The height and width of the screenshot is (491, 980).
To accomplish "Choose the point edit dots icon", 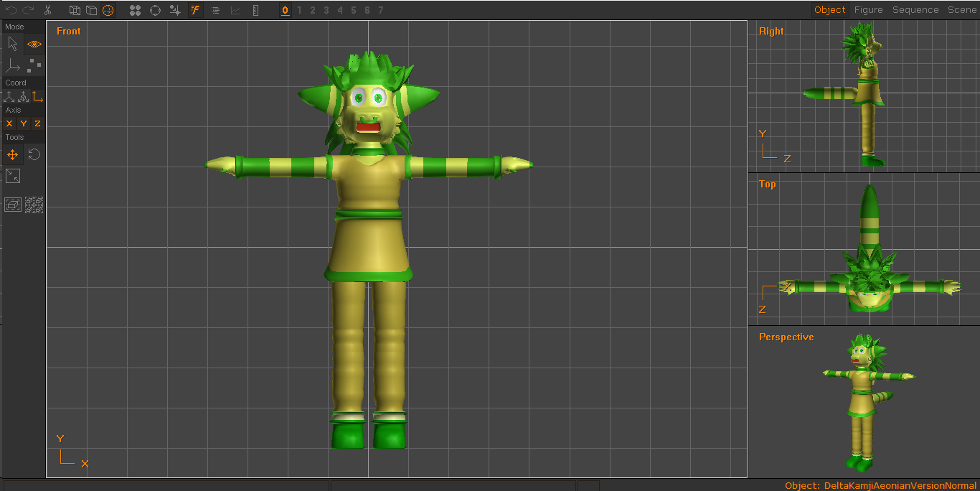I will 34,66.
